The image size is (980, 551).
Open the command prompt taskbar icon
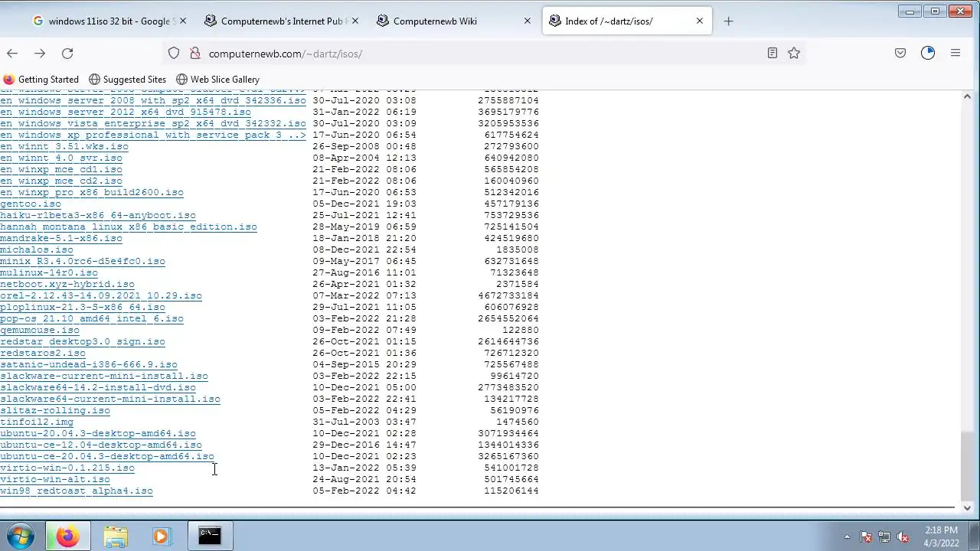[210, 536]
